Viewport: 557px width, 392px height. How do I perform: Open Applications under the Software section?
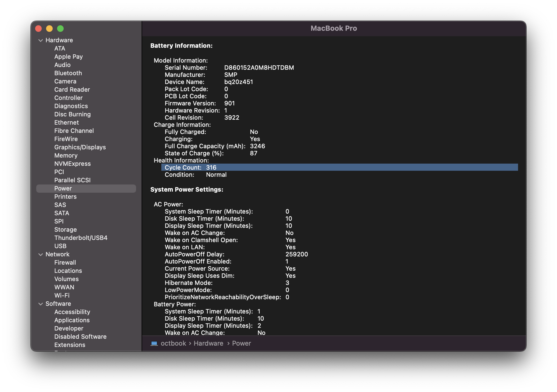(72, 320)
